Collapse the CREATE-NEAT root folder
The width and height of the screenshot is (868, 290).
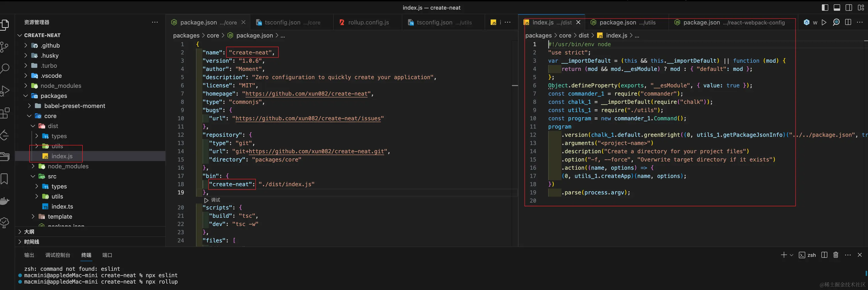click(20, 35)
